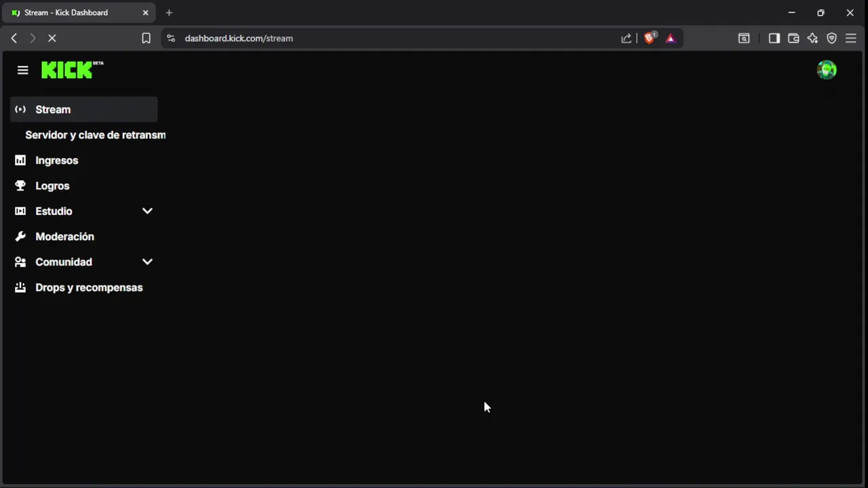Click the Logros trophy icon
Screen dimensions: 868x488
tap(20, 186)
